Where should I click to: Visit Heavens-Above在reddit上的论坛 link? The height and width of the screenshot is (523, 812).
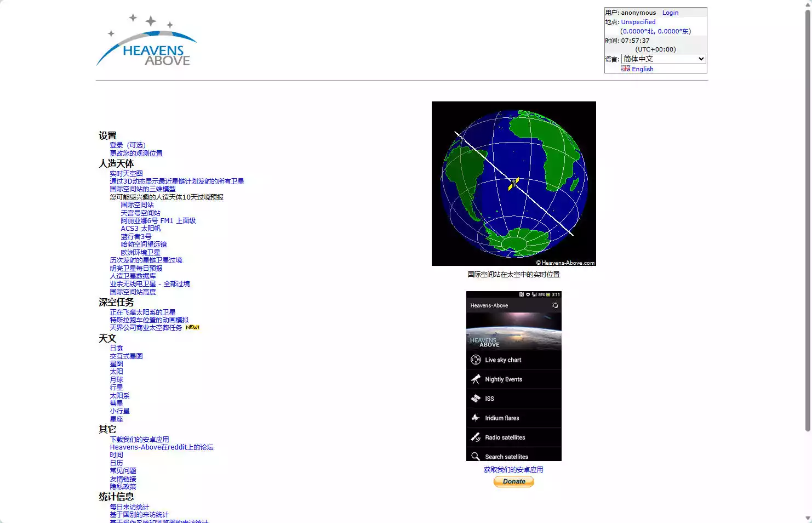[162, 447]
